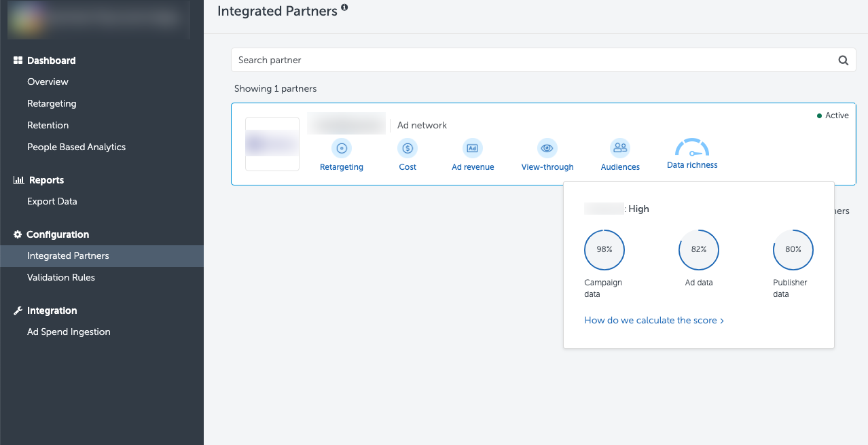868x445 pixels.
Task: Select Integrated Partners in sidebar
Action: point(102,256)
